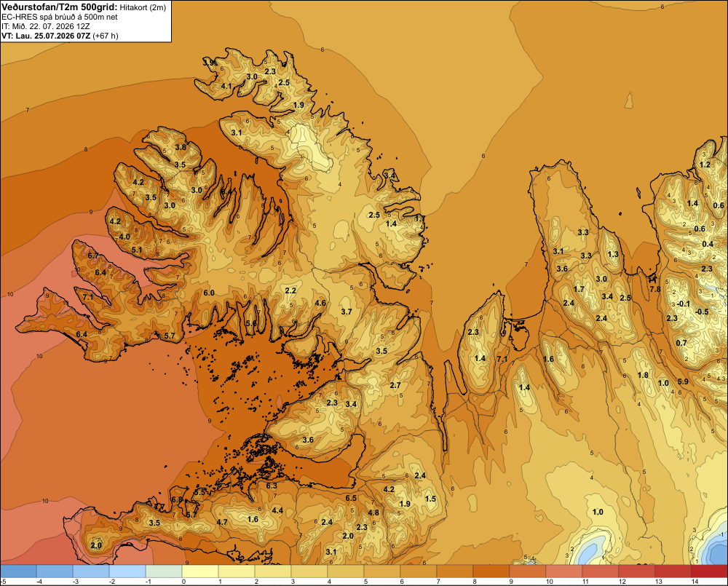Click the IT: Mið. 22.07.2026 12Z line
This screenshot has width=728, height=586.
(x=47, y=26)
